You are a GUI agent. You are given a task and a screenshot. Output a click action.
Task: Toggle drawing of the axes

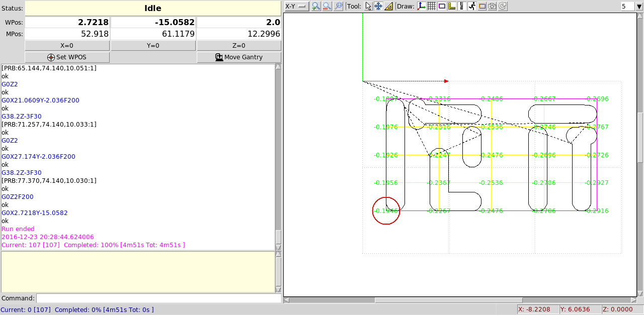click(x=422, y=6)
